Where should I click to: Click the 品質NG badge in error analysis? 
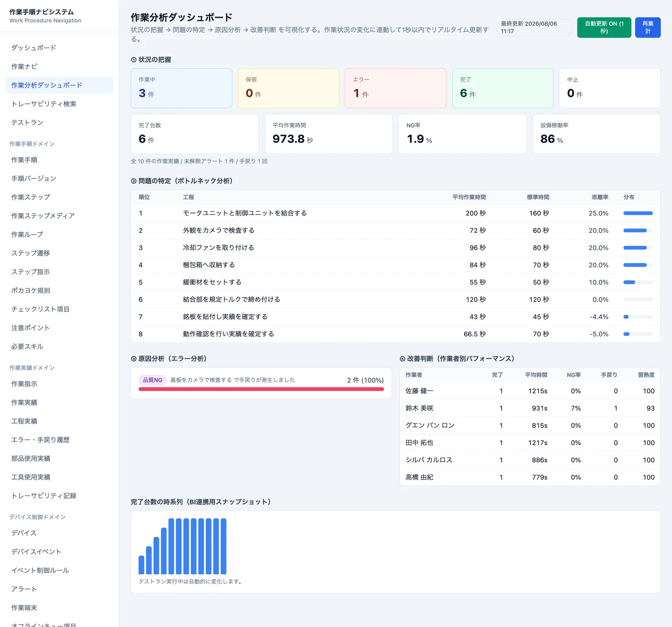coord(153,380)
